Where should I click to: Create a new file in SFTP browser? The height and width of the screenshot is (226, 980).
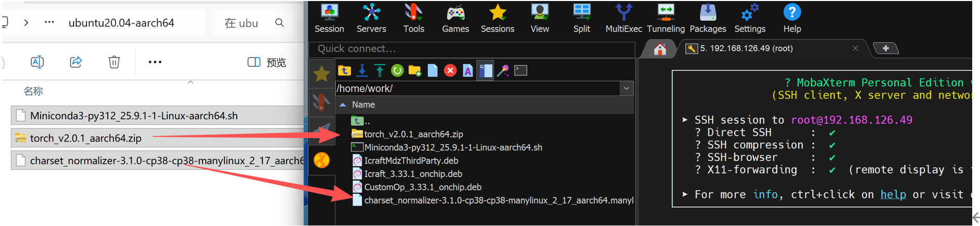click(x=433, y=70)
